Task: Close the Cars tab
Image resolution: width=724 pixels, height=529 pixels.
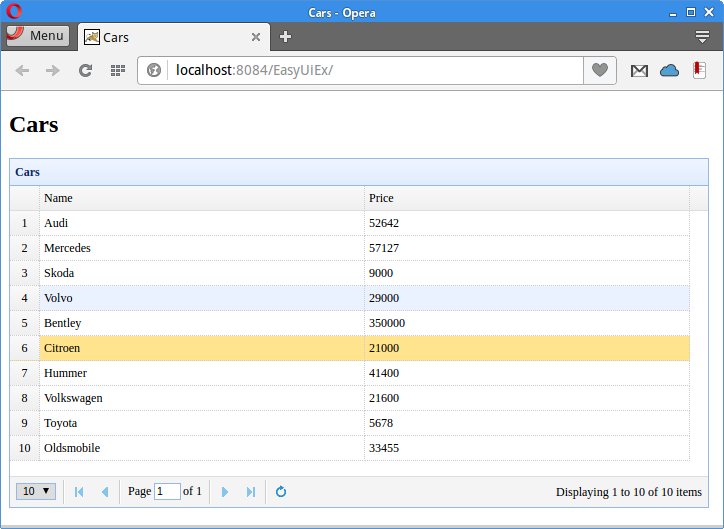Action: 256,37
